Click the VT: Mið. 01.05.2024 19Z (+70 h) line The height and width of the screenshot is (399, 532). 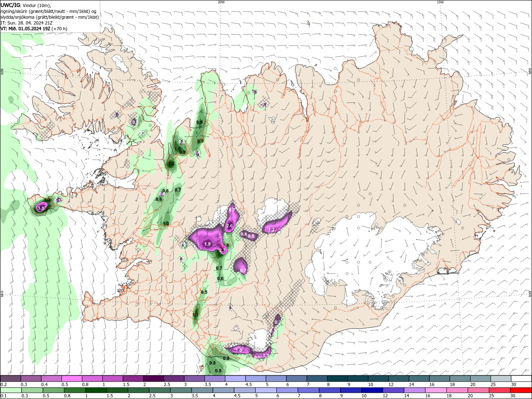[x=34, y=29]
